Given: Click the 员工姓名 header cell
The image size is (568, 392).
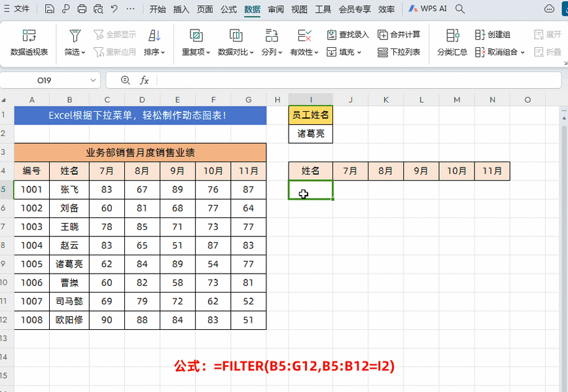Looking at the screenshot, I should tap(311, 115).
